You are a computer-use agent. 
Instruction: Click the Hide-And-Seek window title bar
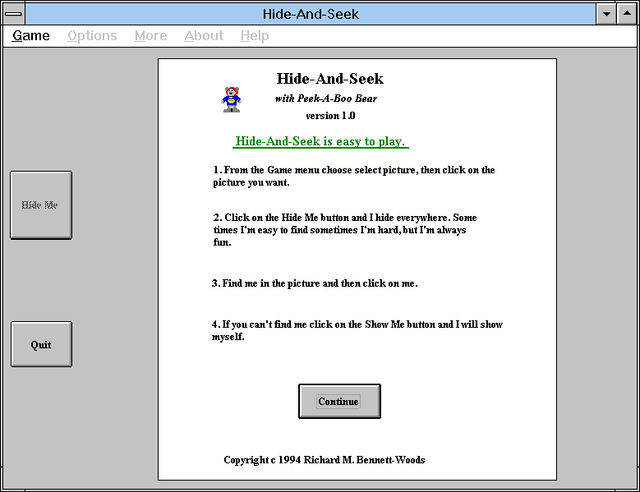click(311, 14)
